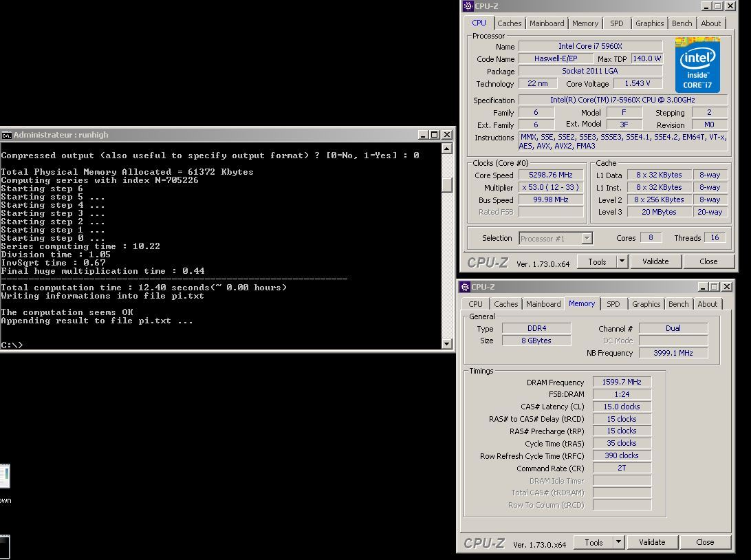Click Multiplier value x 53.0 ( 12 - 33 )
Image resolution: width=751 pixels, height=560 pixels.
click(551, 187)
